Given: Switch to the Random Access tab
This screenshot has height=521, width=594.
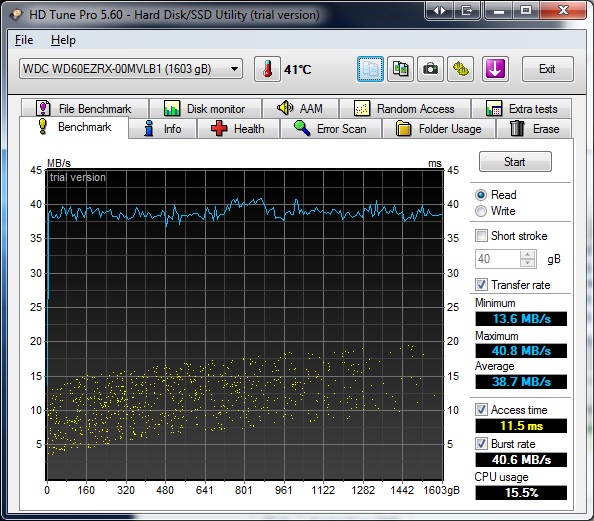Looking at the screenshot, I should 405,109.
